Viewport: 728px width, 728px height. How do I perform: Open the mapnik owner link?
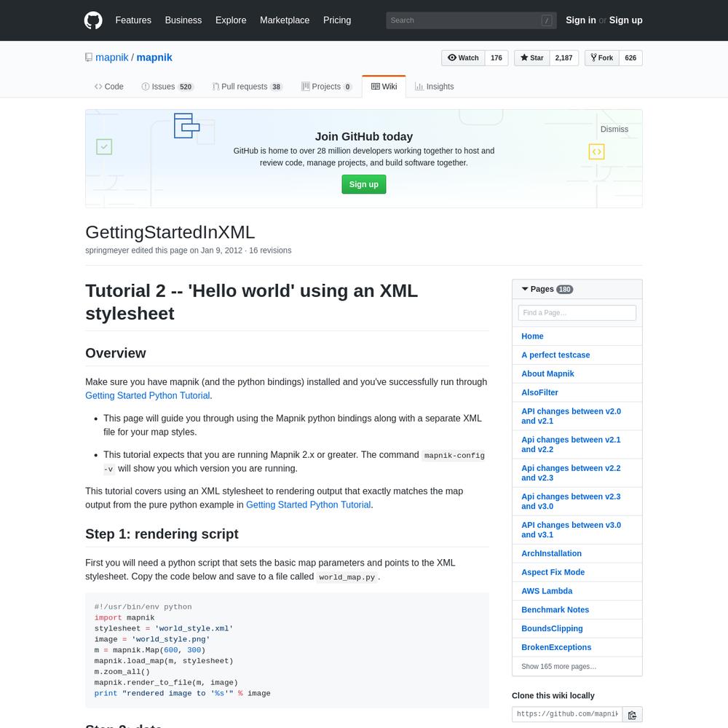coord(112,58)
